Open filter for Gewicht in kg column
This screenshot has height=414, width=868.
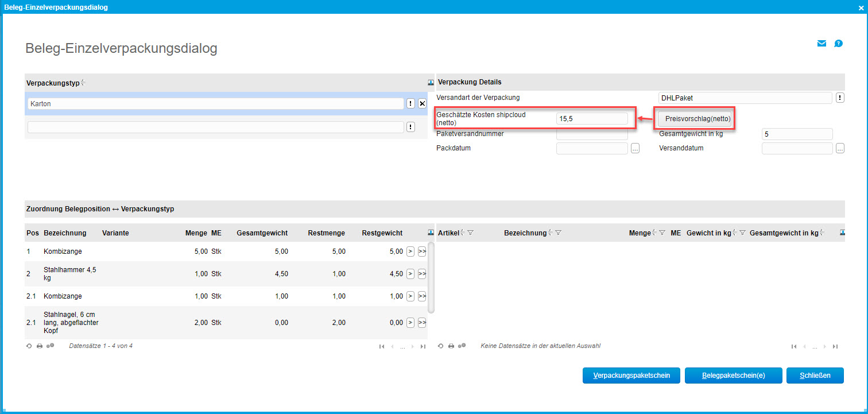click(x=742, y=233)
